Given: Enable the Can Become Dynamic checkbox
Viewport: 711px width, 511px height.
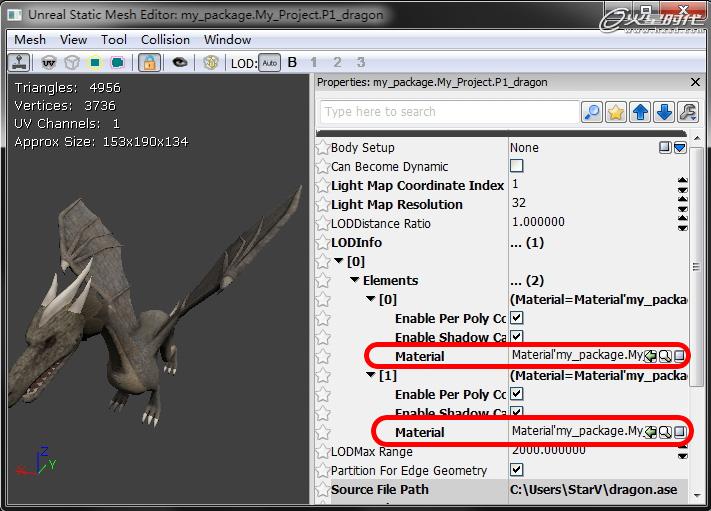Looking at the screenshot, I should 517,166.
